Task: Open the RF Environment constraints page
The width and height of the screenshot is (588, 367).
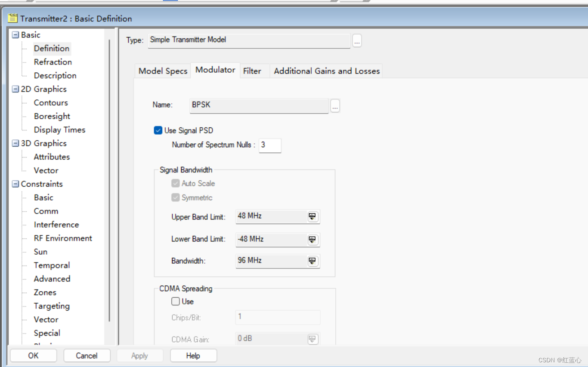Action: pos(63,238)
